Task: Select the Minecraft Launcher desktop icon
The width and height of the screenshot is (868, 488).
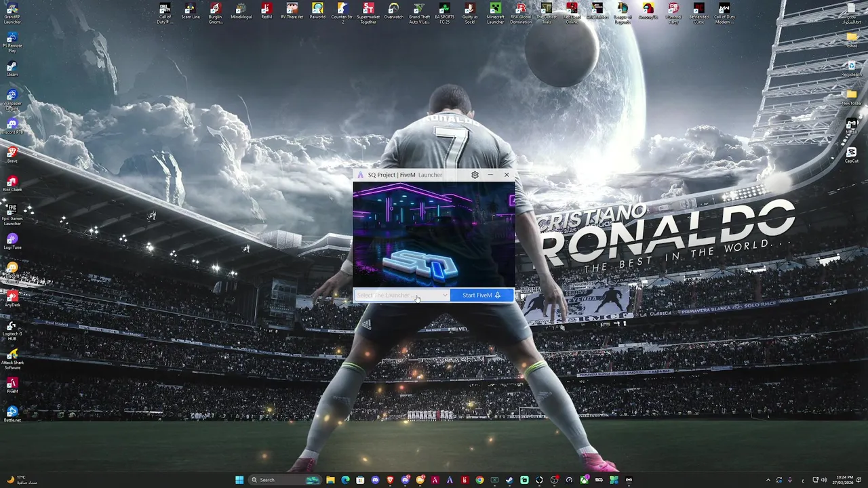Action: [496, 14]
